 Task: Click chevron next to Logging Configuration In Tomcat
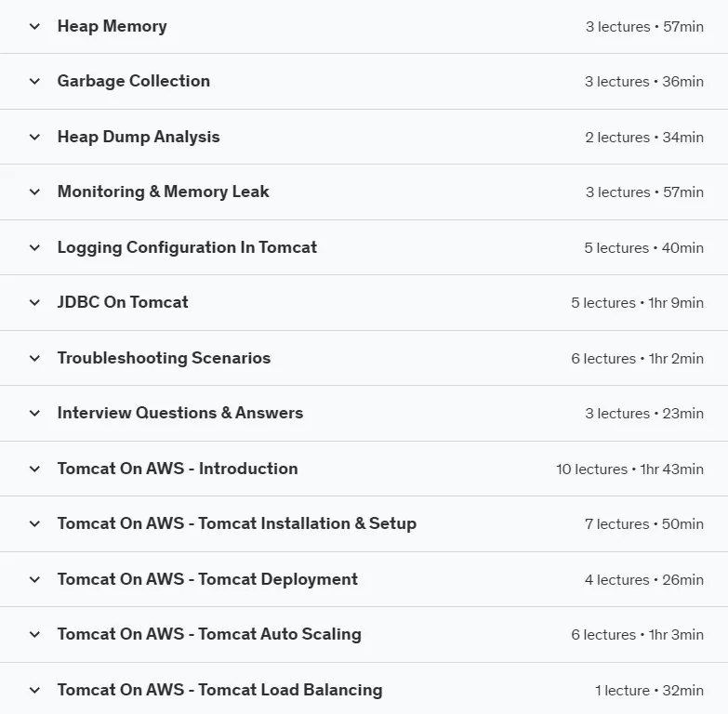tap(34, 247)
